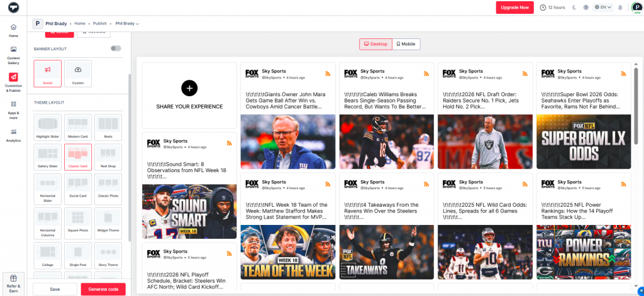Screen dimensions: 644x296
Task: Choose the Reel Shop theme
Action: point(108,157)
